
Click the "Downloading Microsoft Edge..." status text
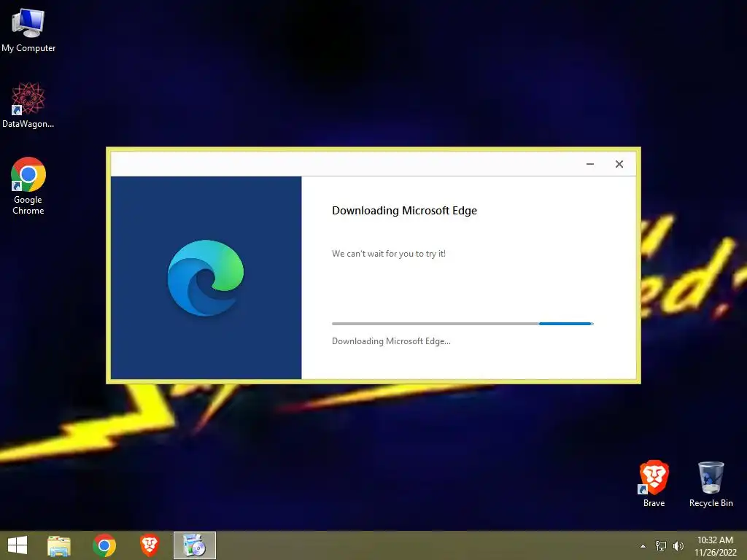(x=391, y=341)
